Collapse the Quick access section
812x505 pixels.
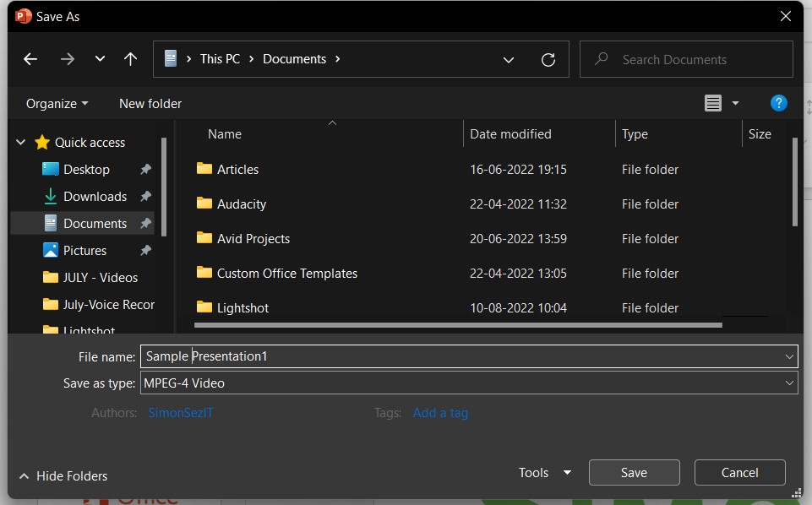19,142
